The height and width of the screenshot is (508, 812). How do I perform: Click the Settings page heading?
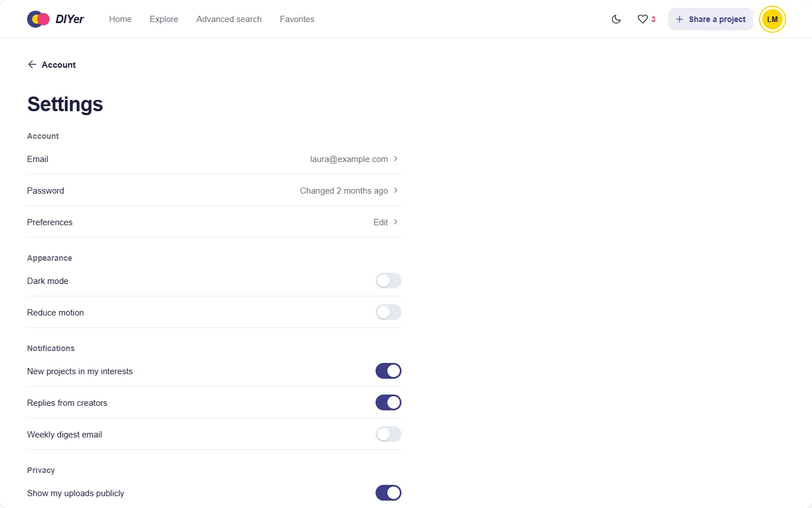coord(65,104)
